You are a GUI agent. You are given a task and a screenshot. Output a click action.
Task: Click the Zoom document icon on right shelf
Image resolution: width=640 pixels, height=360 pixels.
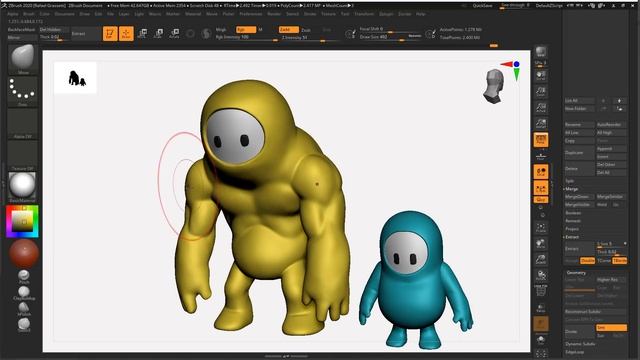tap(541, 91)
